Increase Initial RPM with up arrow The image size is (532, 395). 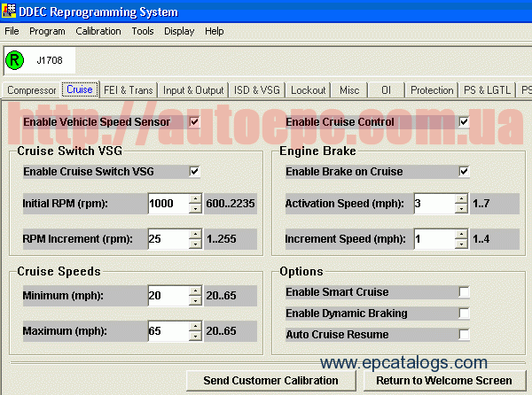[195, 199]
